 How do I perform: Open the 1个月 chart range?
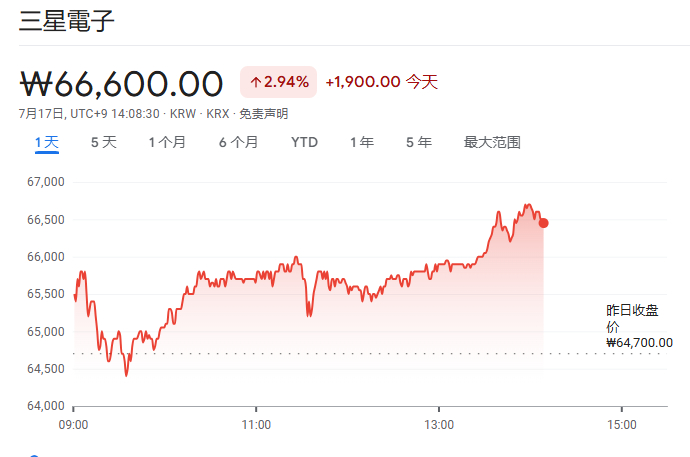click(167, 142)
